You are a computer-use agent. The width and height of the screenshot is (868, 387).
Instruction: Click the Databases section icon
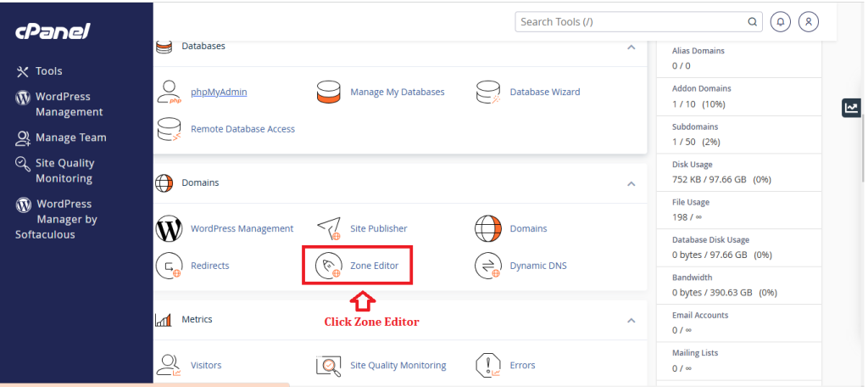point(164,47)
